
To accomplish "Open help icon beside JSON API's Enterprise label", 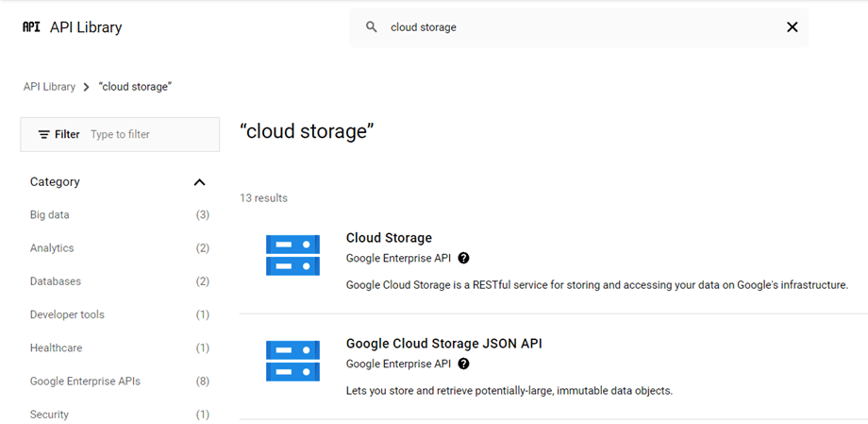I will tap(463, 364).
